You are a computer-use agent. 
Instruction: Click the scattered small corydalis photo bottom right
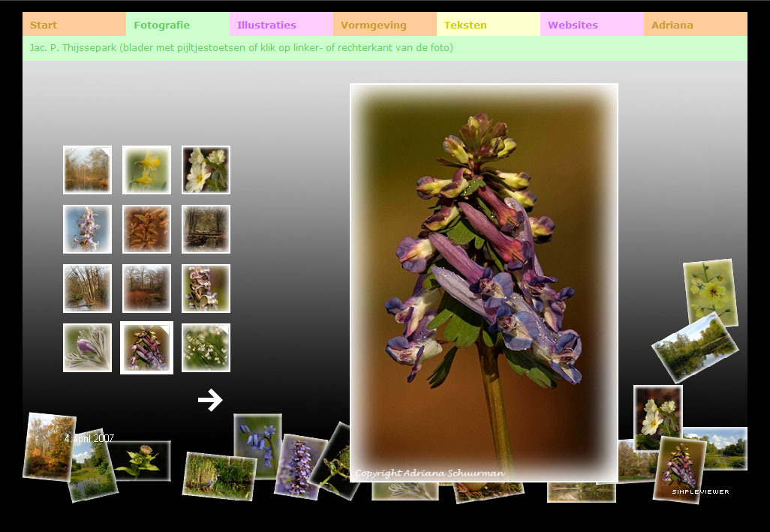(679, 470)
